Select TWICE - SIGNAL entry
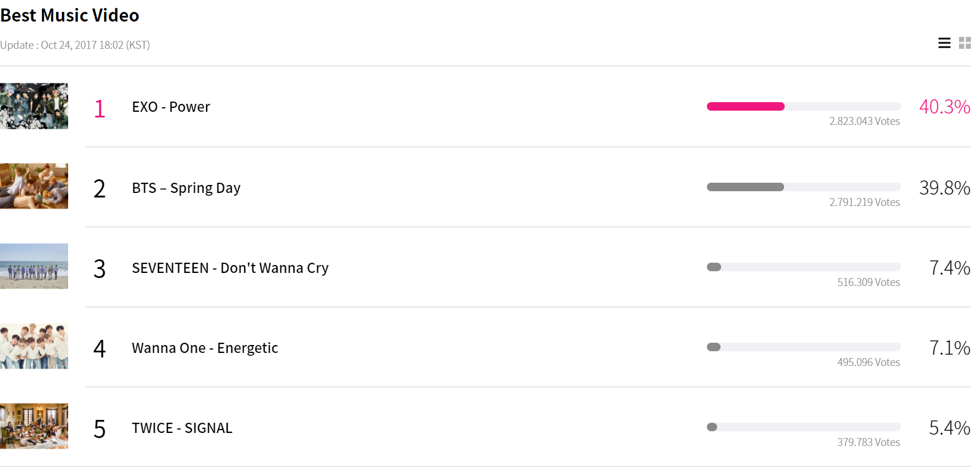 coord(182,428)
